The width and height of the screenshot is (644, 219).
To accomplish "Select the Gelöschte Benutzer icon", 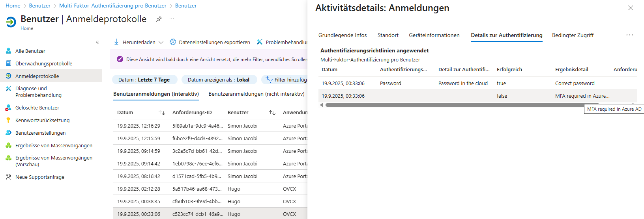I will (x=8, y=108).
